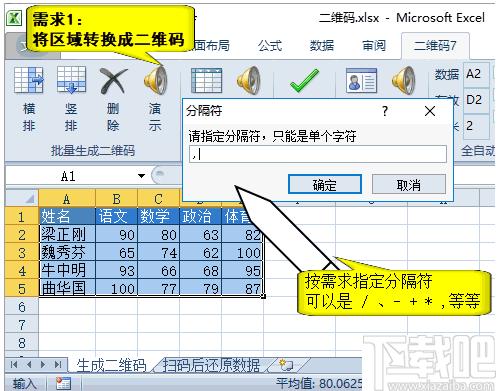This screenshot has width=498, height=391.
Task: Click the green checkmark icon
Action: 304,80
